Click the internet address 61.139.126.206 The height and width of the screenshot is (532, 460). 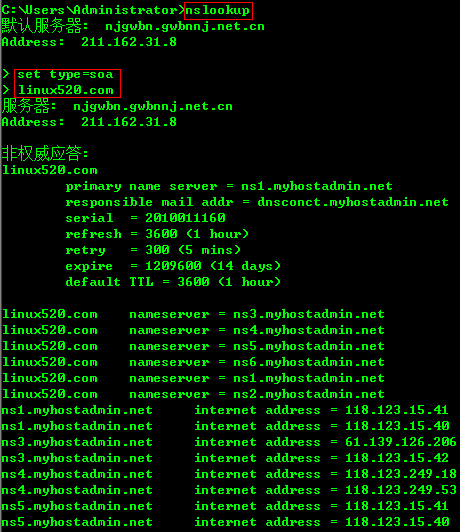coord(401,442)
